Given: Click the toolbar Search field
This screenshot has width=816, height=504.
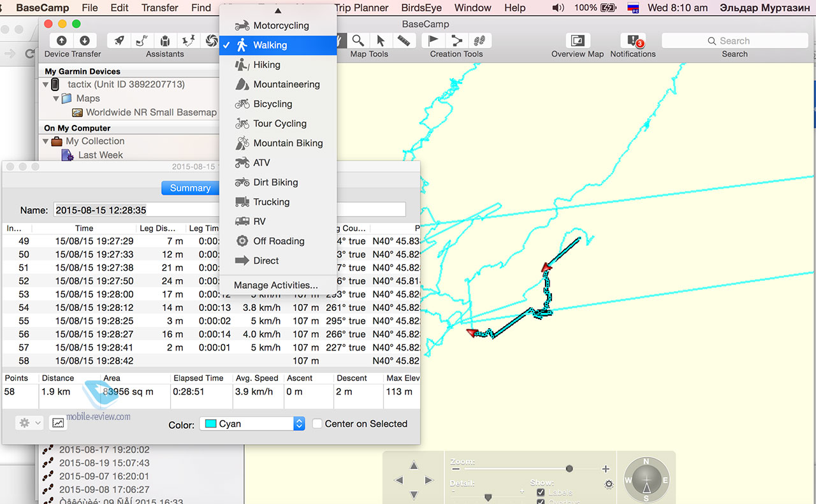Looking at the screenshot, I should (x=734, y=41).
